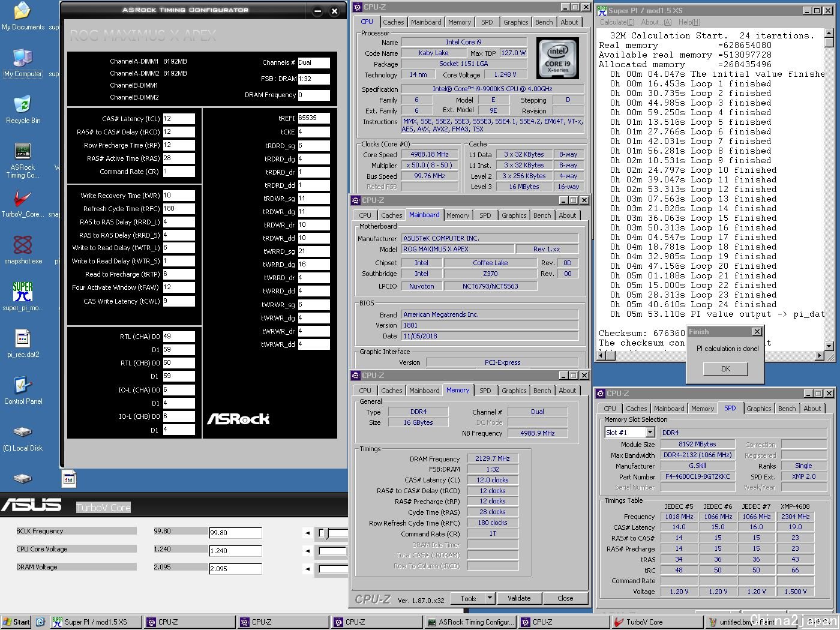Adjust the DRAM Voltage slider in TurboV
The image size is (840, 630).
click(x=334, y=569)
